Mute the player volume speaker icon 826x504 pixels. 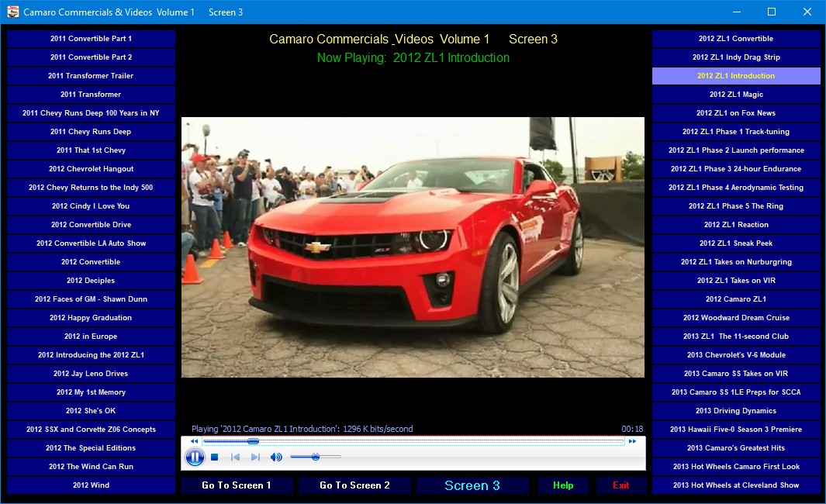click(x=276, y=457)
